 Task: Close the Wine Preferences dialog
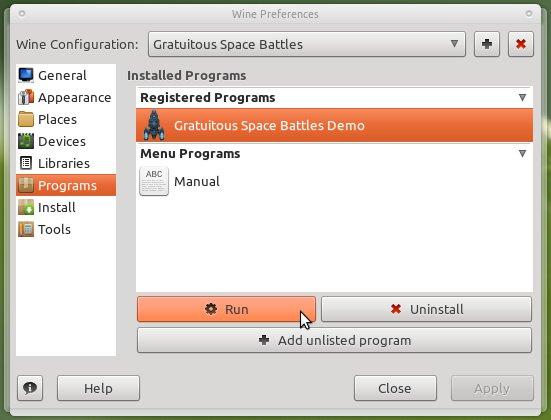[395, 388]
